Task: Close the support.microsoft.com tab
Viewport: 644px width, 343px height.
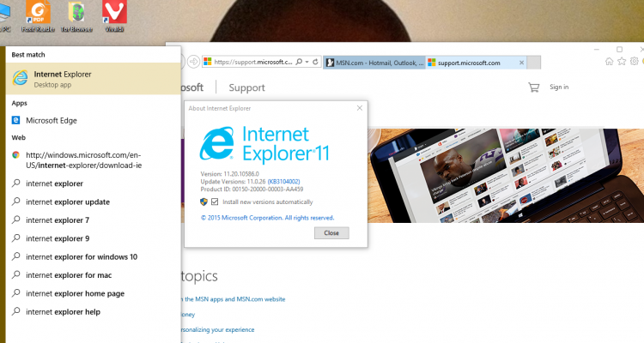Action: pyautogui.click(x=521, y=63)
